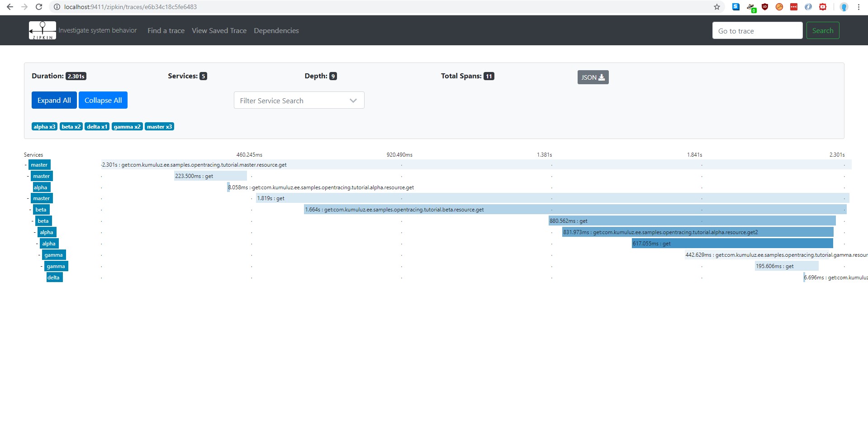Open the uBlock Origin shield extension
The height and width of the screenshot is (446, 868).
point(765,7)
